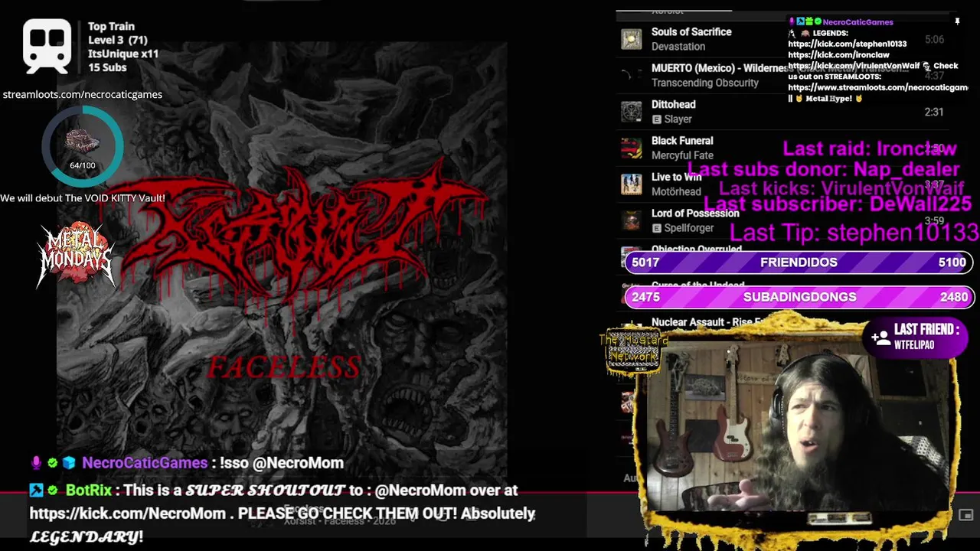The width and height of the screenshot is (980, 551).
Task: Click the Last subs donor: Nap_dealer label
Action: [823, 169]
